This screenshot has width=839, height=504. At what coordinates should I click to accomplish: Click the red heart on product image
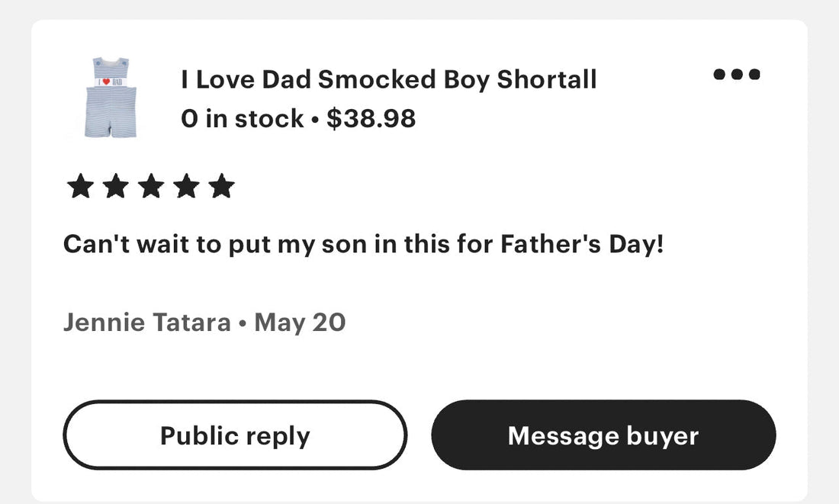[106, 82]
